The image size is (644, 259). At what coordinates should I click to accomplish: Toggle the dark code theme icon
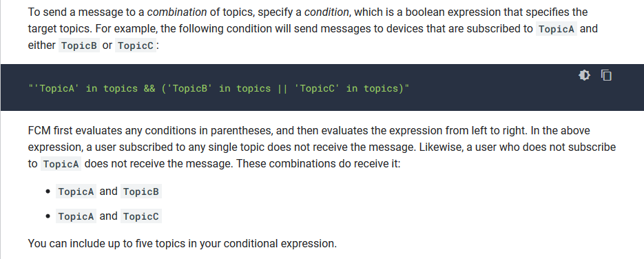point(584,75)
